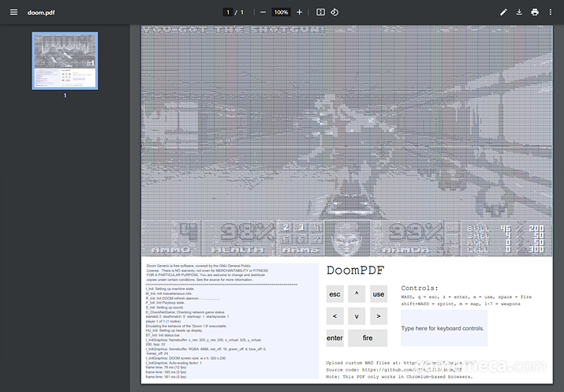The height and width of the screenshot is (392, 564).
Task: Click the down arrow v button
Action: pos(357,316)
